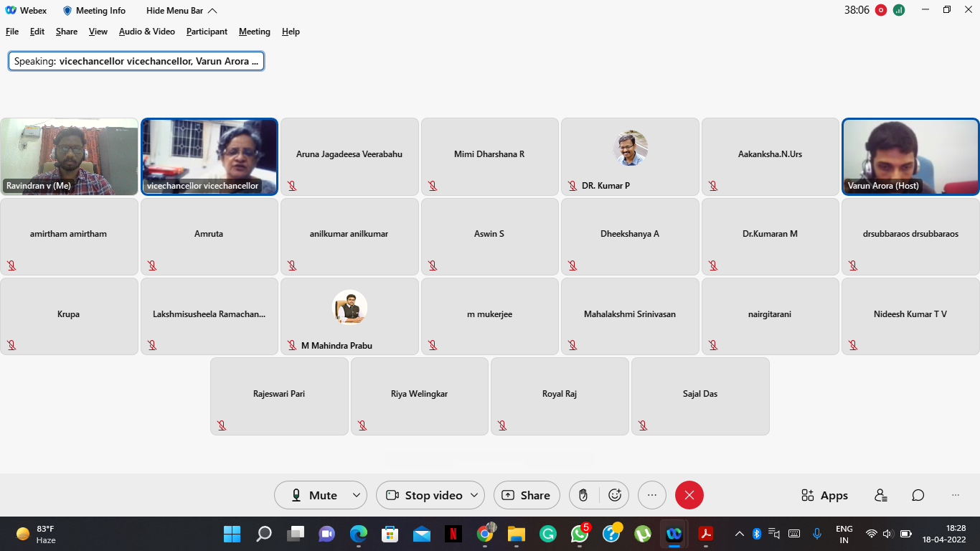
Task: Show hidden system tray icons chevron
Action: [740, 534]
